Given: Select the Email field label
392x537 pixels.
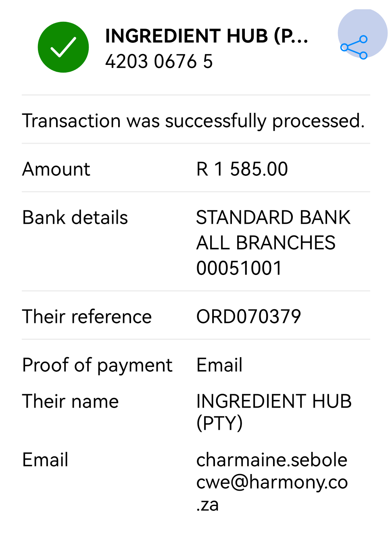Looking at the screenshot, I should [x=45, y=460].
